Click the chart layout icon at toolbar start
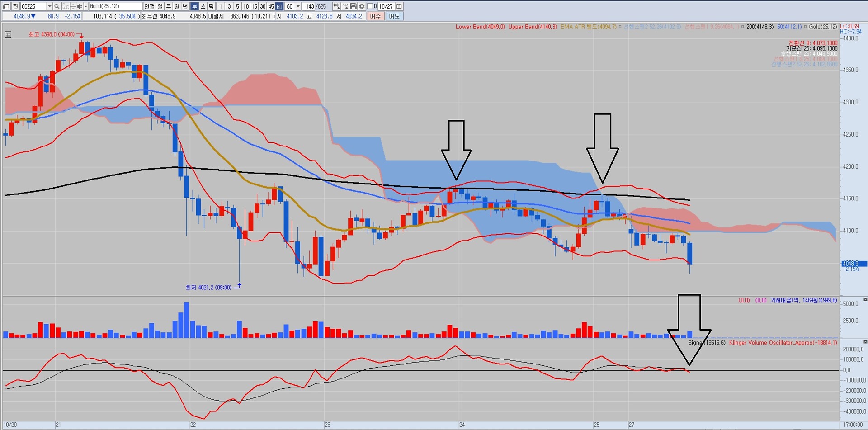This screenshot has width=868, height=430. (6, 6)
